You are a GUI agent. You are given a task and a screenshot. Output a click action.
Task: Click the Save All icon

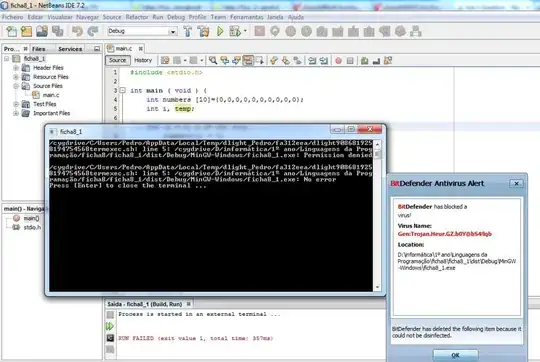tap(58, 31)
